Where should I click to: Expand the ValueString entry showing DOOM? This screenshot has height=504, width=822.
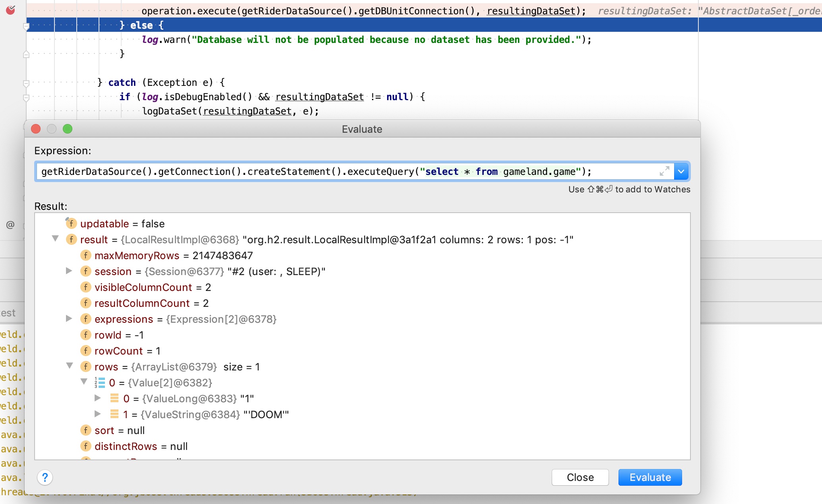[98, 414]
